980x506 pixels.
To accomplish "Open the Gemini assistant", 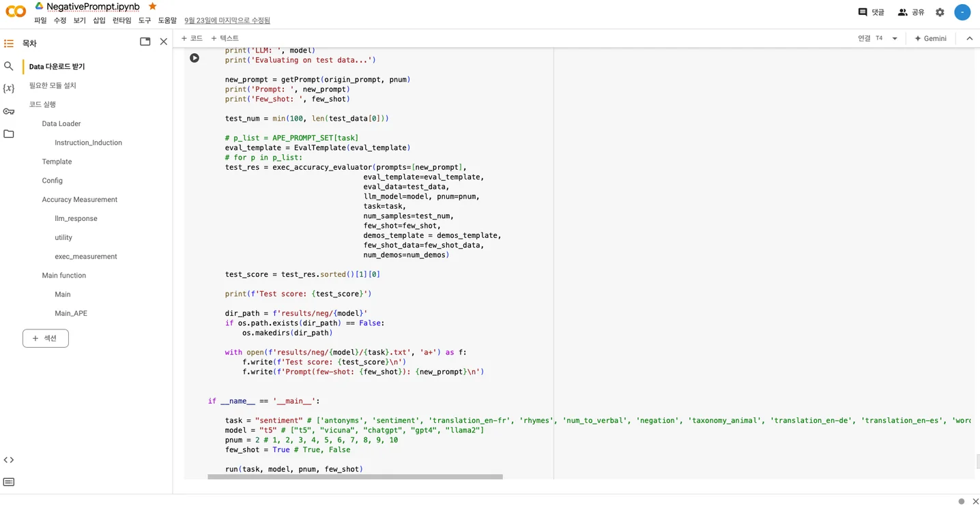I will pyautogui.click(x=930, y=39).
